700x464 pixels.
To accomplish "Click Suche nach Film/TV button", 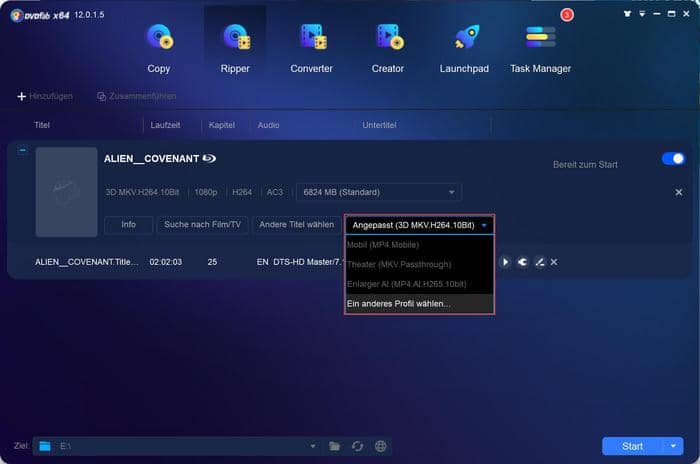I will [x=202, y=225].
